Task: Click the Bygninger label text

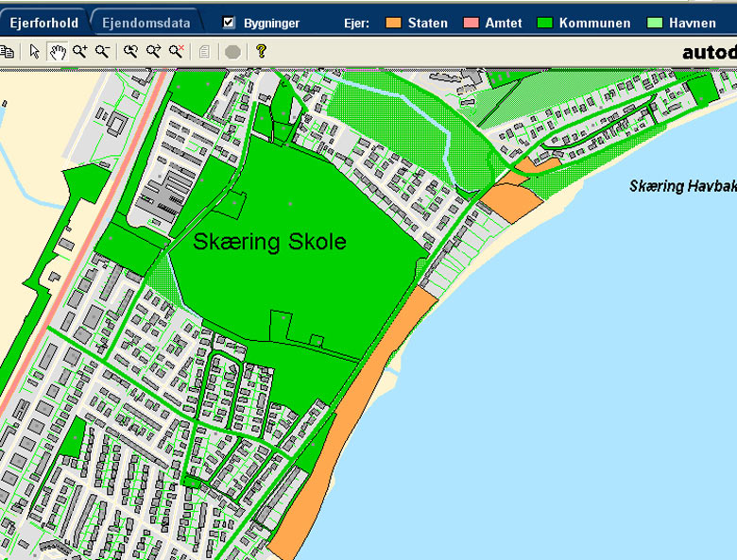Action: [x=271, y=23]
